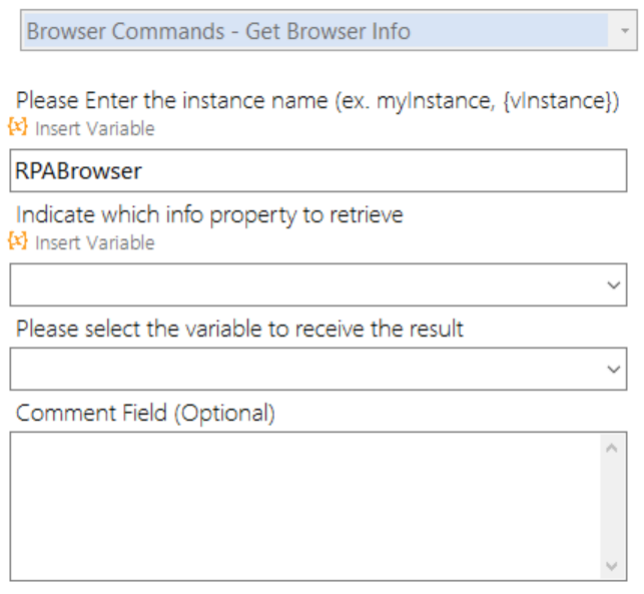Click the comment box scroll up arrow
The width and height of the screenshot is (644, 594).
pyautogui.click(x=612, y=448)
